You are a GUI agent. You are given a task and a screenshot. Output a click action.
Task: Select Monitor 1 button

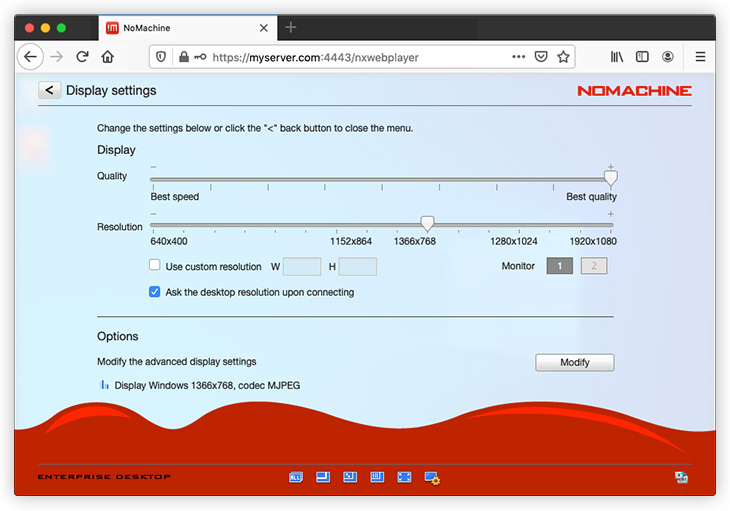coord(559,266)
